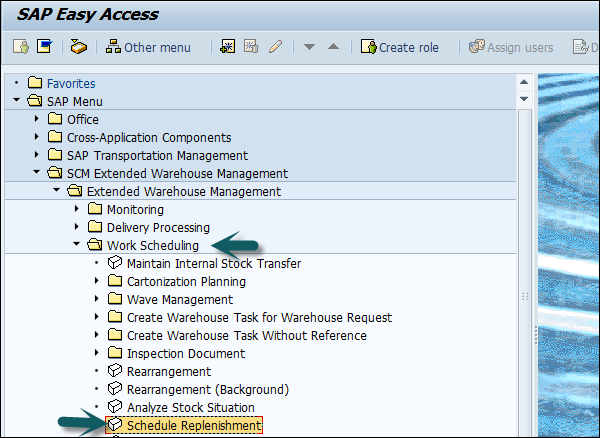Viewport: 600px width, 438px height.
Task: Click the Assign users button
Action: [x=511, y=47]
